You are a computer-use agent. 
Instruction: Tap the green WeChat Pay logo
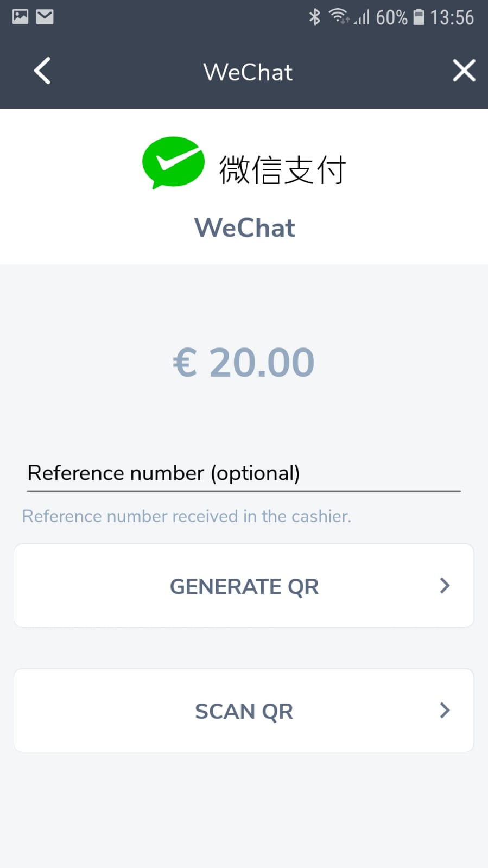173,162
